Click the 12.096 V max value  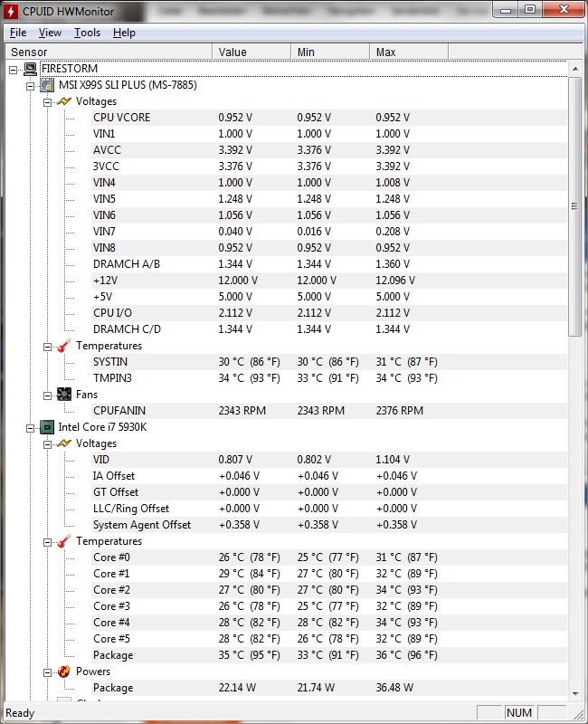(x=395, y=281)
